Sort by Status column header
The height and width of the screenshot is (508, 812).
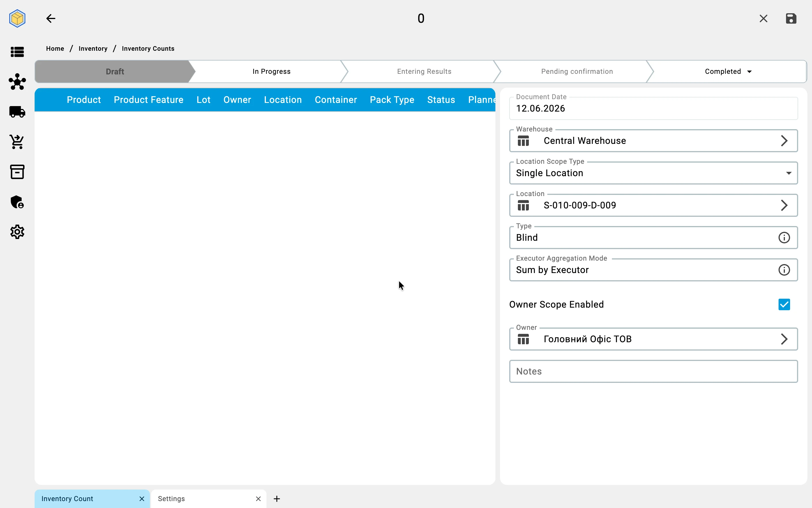(x=441, y=100)
